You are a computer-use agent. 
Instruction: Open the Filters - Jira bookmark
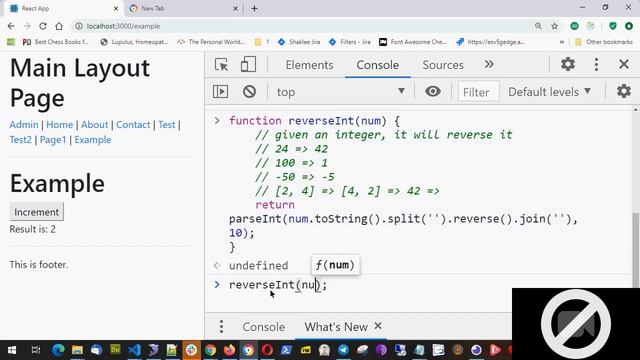tap(350, 42)
